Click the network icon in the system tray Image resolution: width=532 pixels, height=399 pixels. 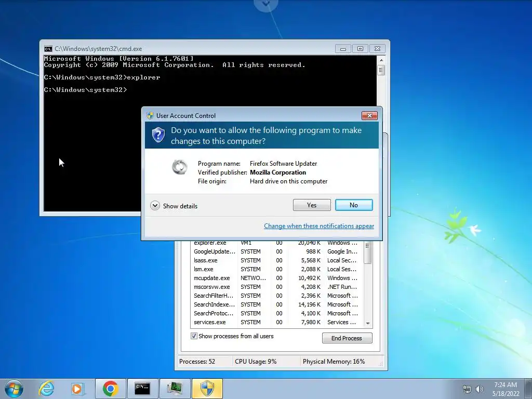467,389
